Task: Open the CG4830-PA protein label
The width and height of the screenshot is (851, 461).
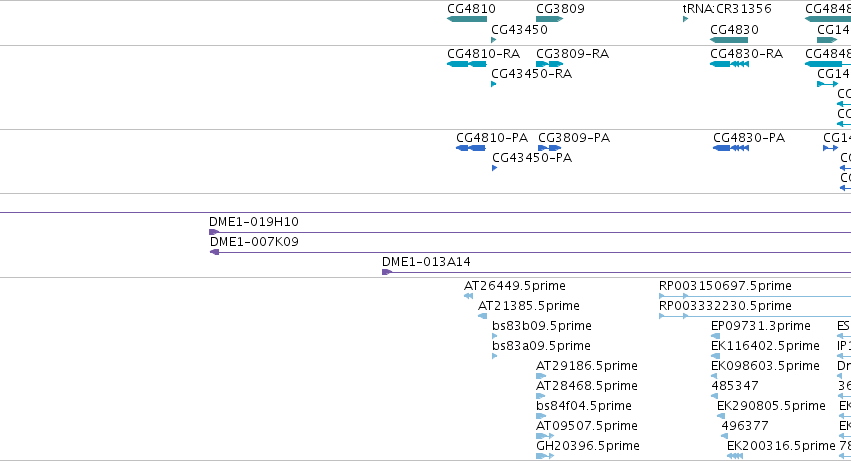Action: tap(749, 138)
